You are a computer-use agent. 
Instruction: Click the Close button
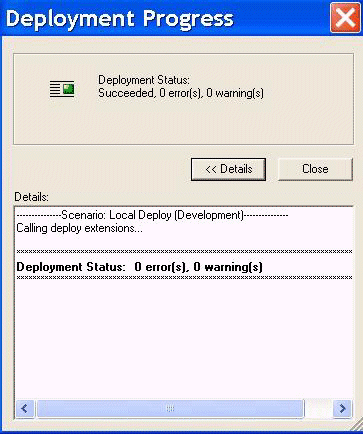315,169
